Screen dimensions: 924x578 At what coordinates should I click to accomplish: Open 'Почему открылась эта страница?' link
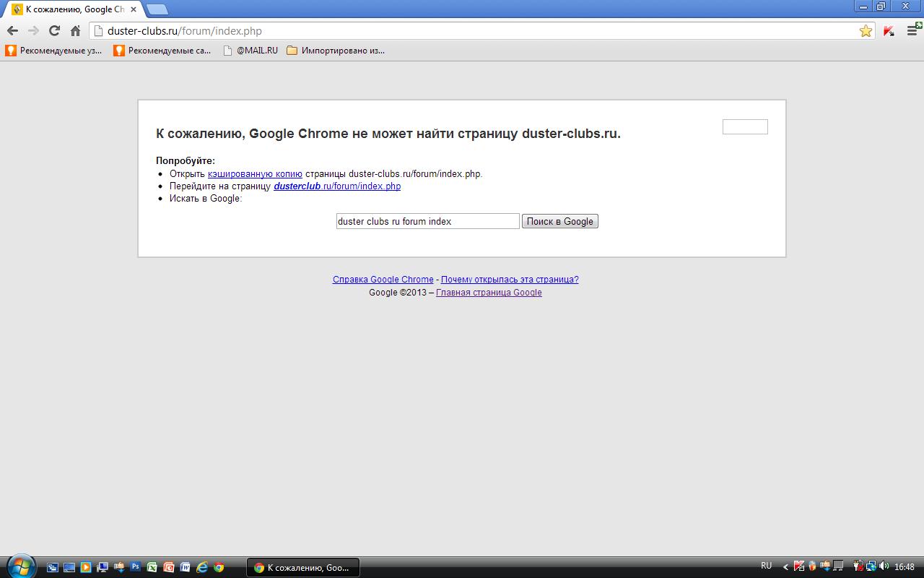510,280
